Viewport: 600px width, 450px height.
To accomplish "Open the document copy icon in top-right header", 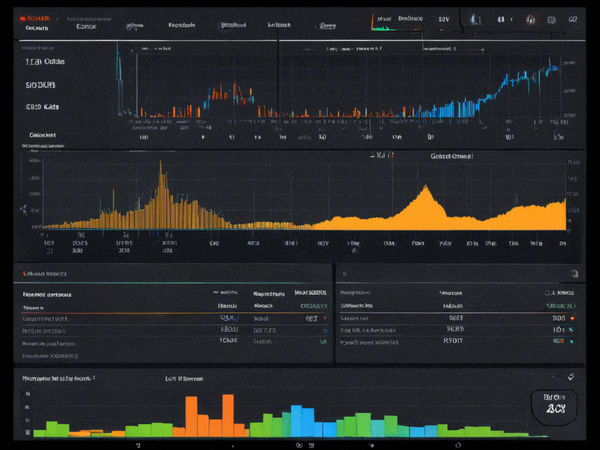I will coord(551,20).
